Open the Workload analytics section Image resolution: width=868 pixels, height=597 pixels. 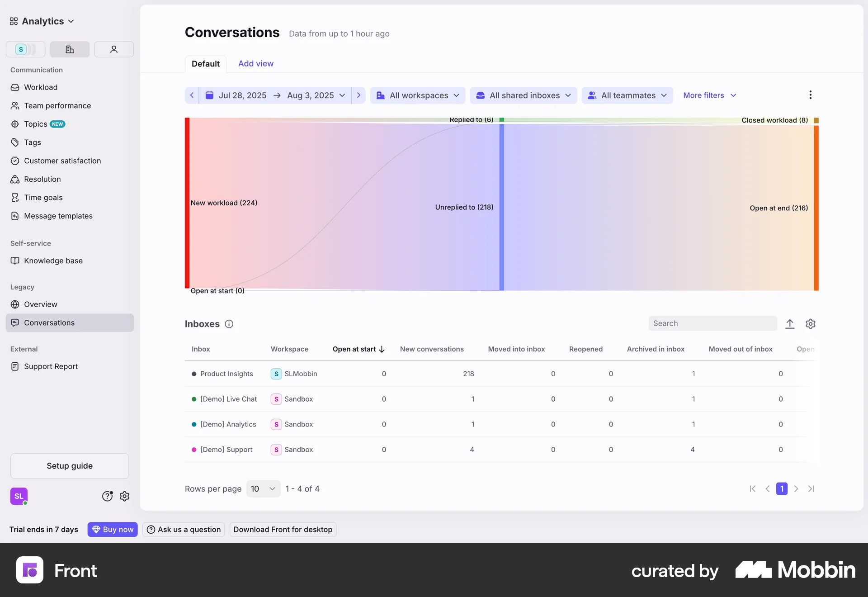click(41, 87)
